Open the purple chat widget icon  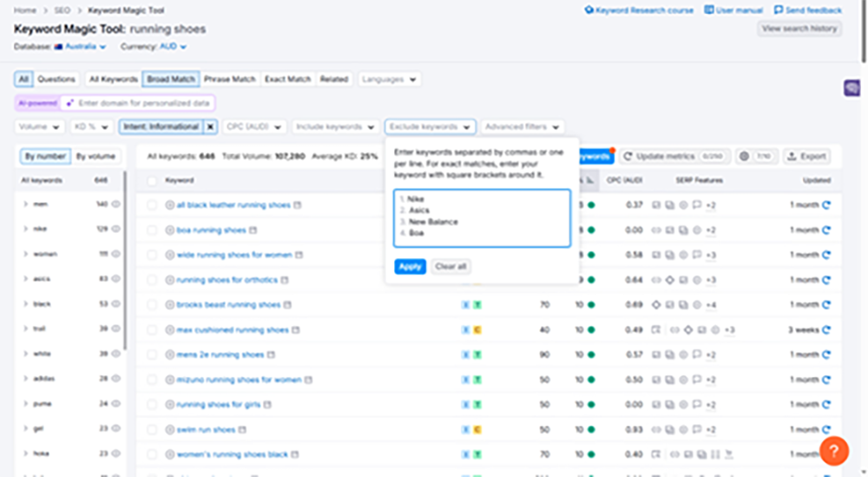click(852, 89)
